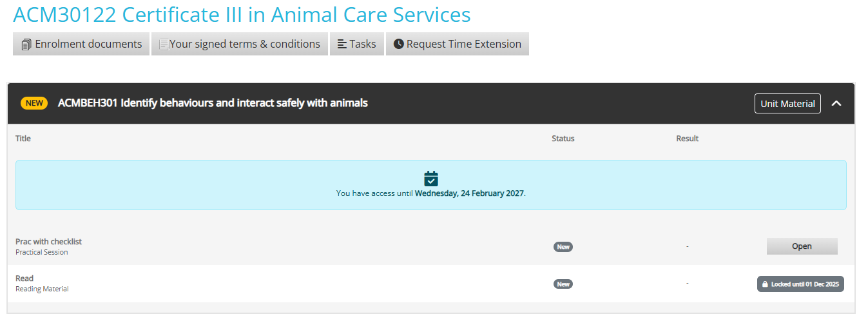Click the Locked until 01 Dec 2025 label

click(805, 284)
